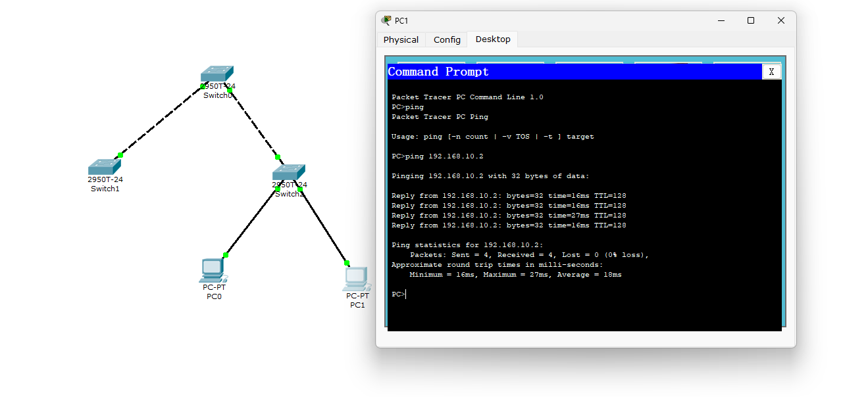
Task: Select the cable between Switch2 and PC0
Action: coord(251,222)
